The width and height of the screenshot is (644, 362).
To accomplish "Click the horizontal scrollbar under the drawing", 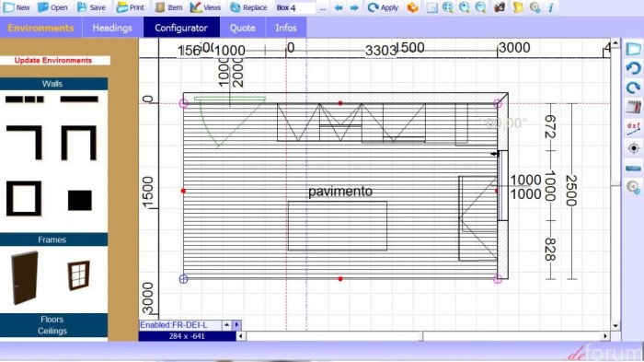I will [x=422, y=336].
